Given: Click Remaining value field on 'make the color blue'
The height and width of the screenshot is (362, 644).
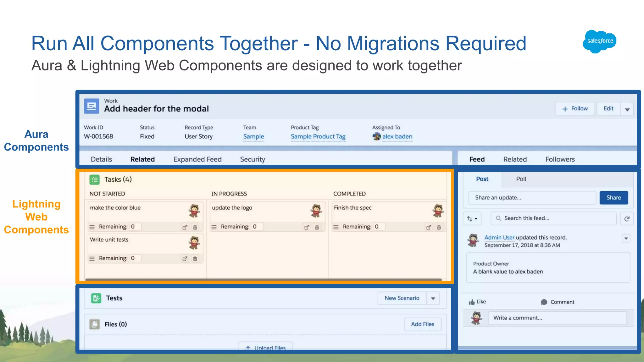Looking at the screenshot, I should coord(135,227).
